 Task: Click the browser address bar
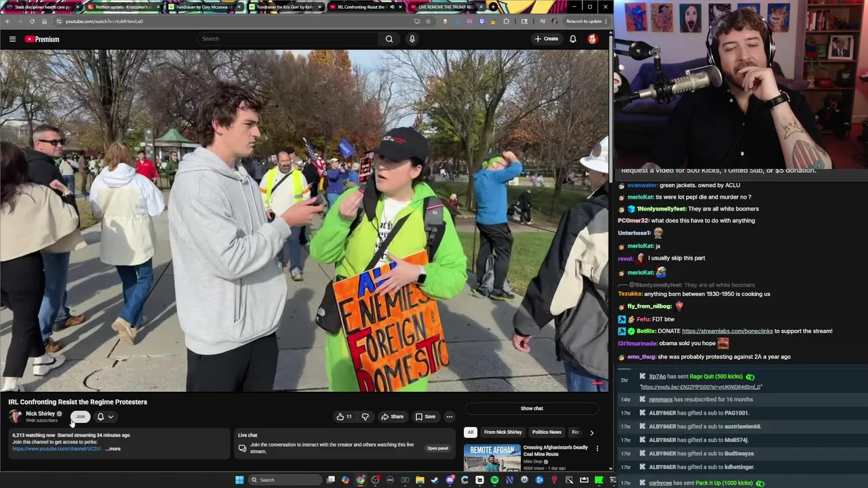point(237,21)
